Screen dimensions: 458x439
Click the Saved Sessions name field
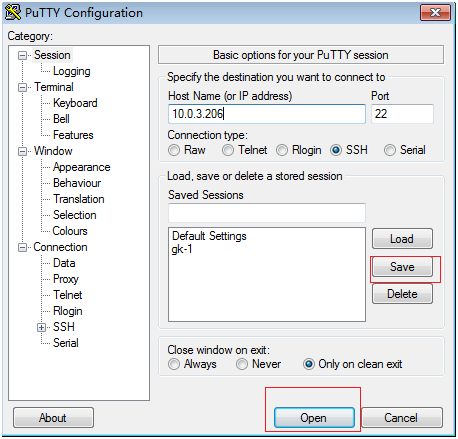tap(267, 213)
